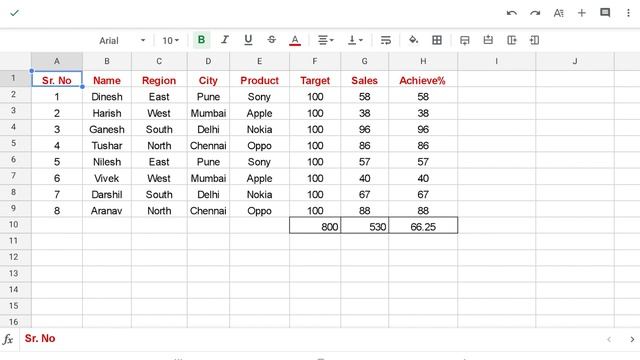Select the Target header cell

point(315,80)
